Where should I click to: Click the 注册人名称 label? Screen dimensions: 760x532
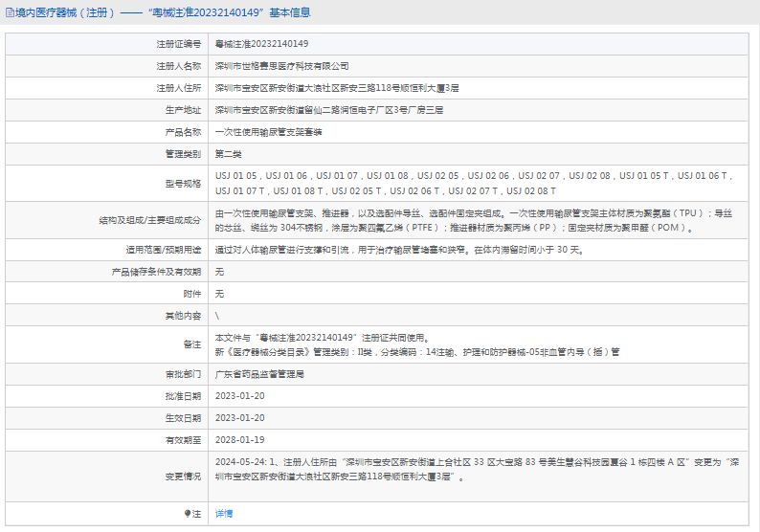[178, 66]
